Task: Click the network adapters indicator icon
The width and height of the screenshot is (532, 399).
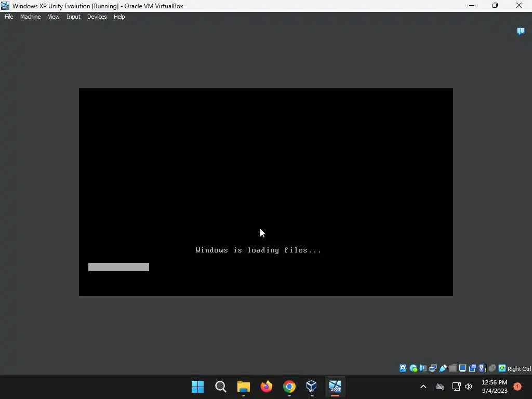Action: coord(433,368)
